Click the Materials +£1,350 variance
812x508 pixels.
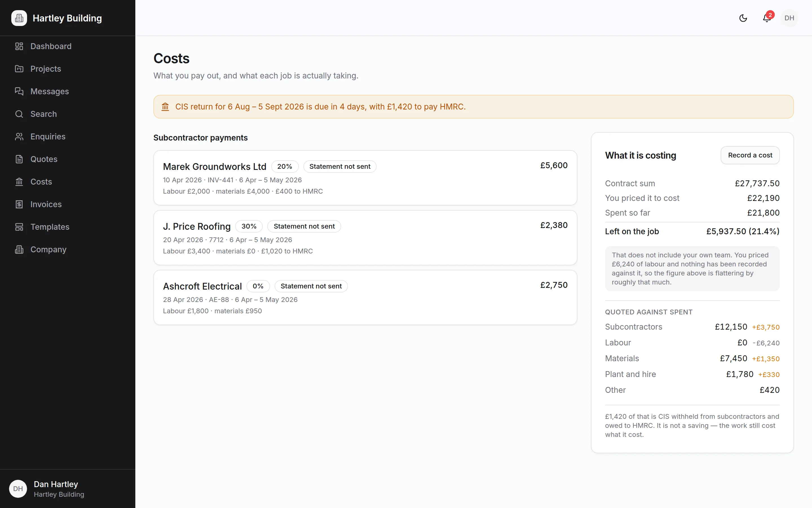coord(766,359)
